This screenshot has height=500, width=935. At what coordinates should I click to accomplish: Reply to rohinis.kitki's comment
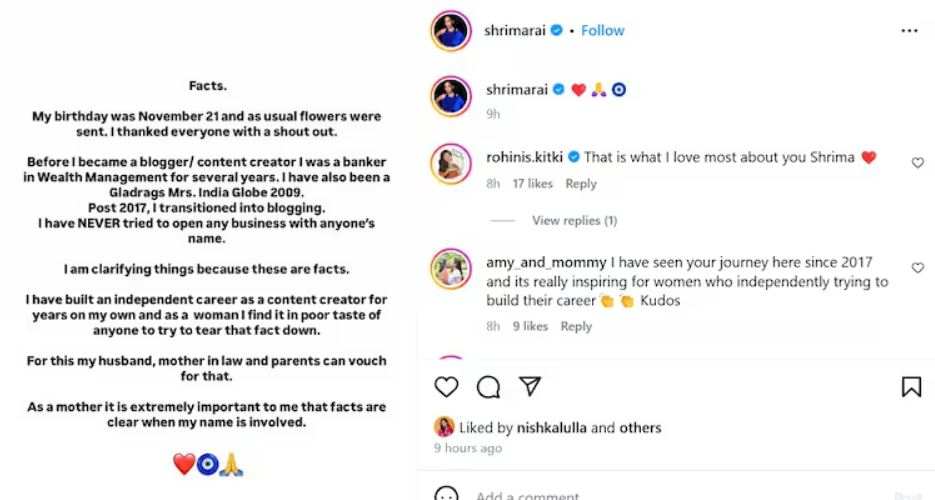581,184
